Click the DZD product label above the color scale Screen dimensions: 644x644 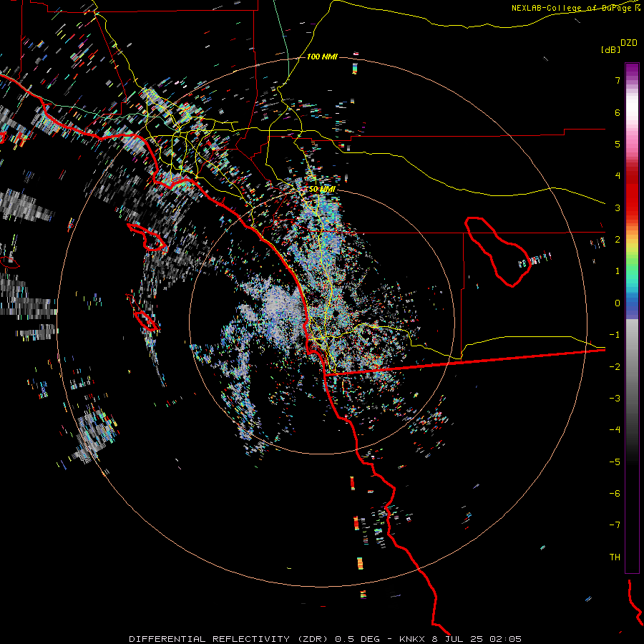pos(629,43)
